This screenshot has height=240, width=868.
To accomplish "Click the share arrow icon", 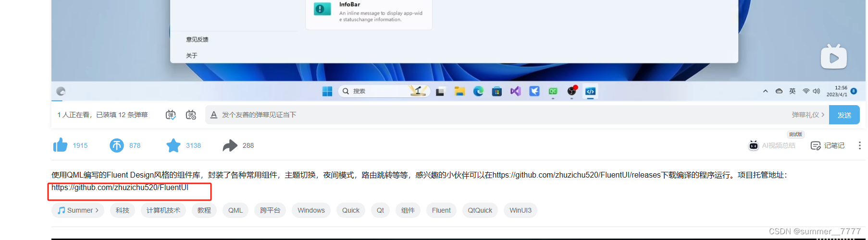I will (x=230, y=145).
